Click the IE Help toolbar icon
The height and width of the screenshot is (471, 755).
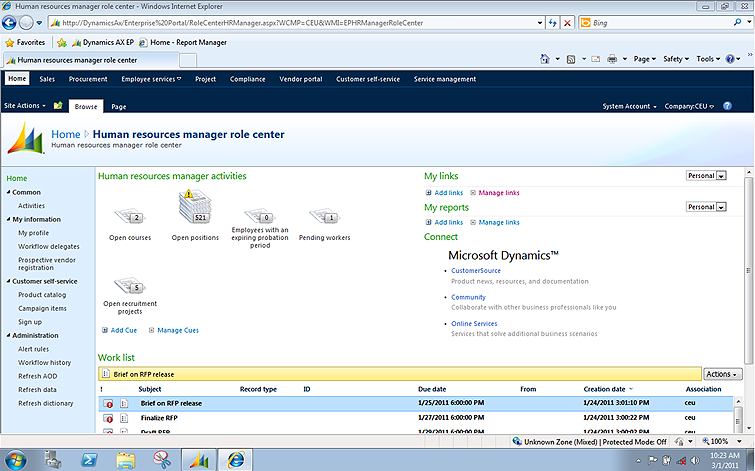tap(730, 59)
